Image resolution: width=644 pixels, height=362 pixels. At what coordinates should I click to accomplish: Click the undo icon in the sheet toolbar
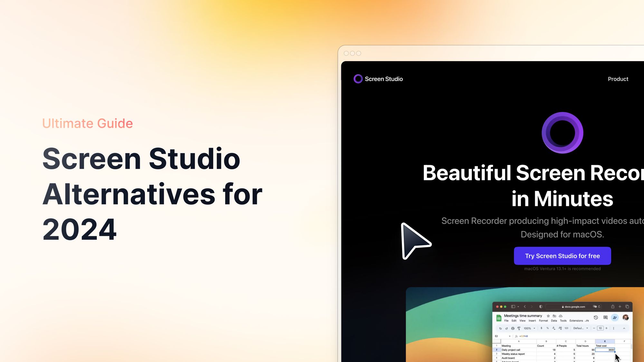click(501, 329)
